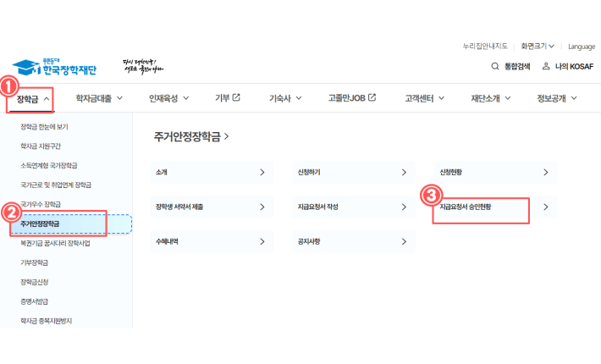601x364 pixels.
Task: Open the 학자금대출 top menu
Action: point(99,98)
